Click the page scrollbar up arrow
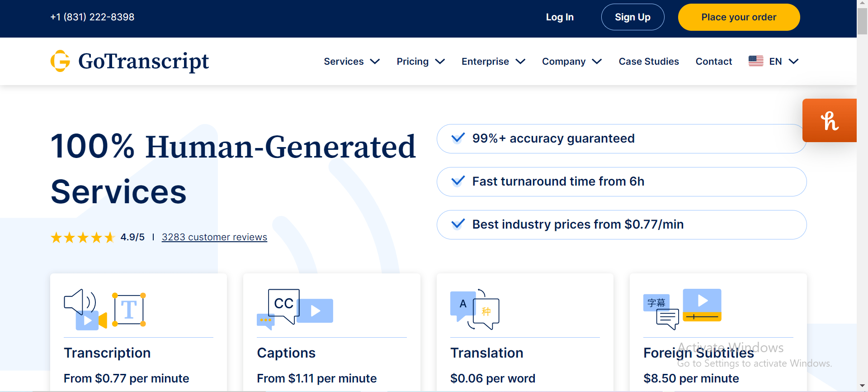 click(862, 4)
